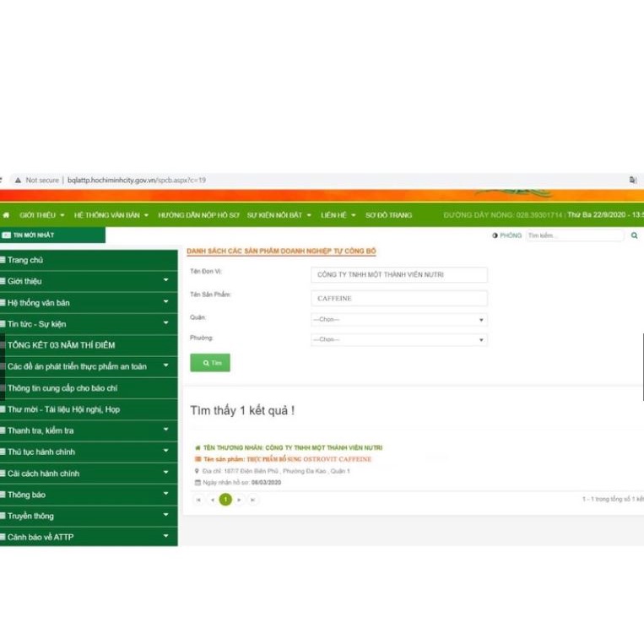Screen dimensions: 644x644
Task: Expand Giới thiệu in the sidebar
Action: [89, 281]
